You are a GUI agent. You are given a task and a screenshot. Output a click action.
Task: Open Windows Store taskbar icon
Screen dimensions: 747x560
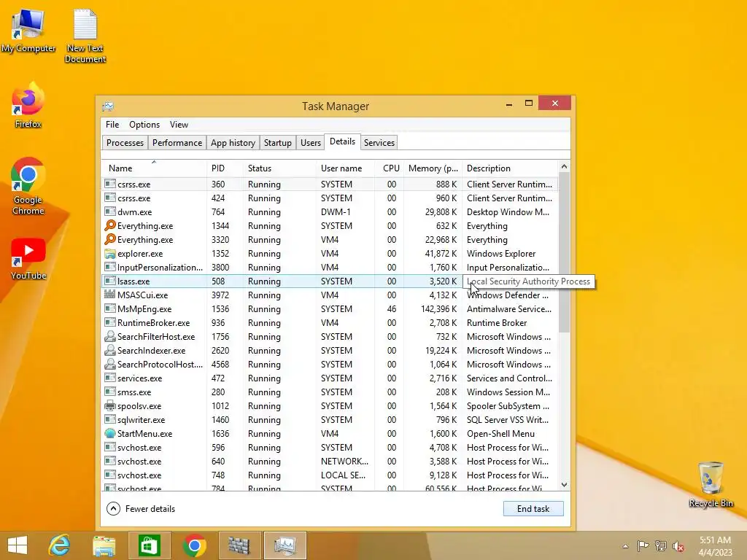[149, 545]
